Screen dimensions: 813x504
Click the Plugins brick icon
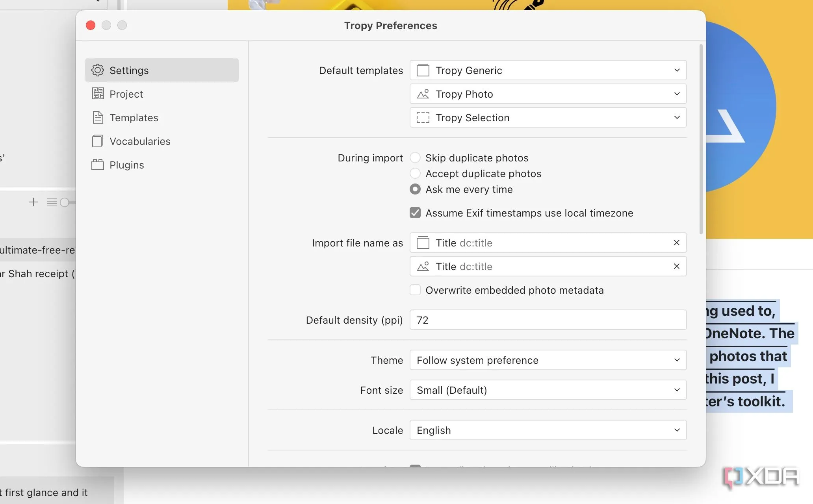pyautogui.click(x=98, y=165)
